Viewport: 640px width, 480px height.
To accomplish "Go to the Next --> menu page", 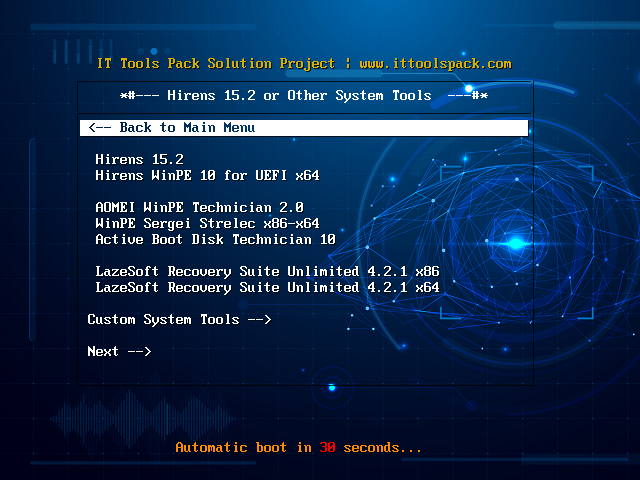I will pyautogui.click(x=119, y=351).
